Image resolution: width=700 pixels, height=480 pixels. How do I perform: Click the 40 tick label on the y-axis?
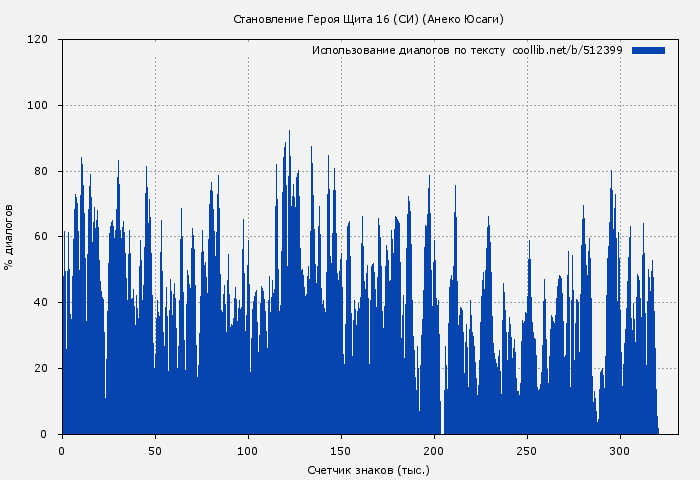[41, 303]
